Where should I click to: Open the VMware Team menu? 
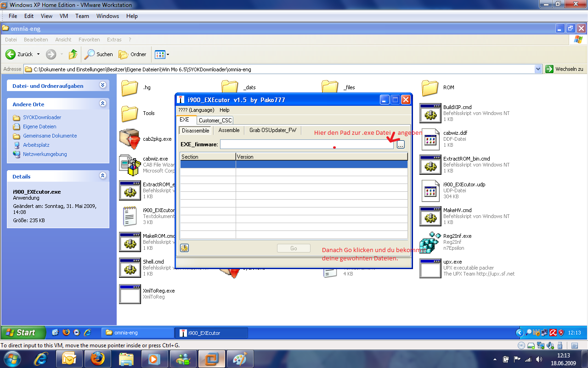pos(82,16)
